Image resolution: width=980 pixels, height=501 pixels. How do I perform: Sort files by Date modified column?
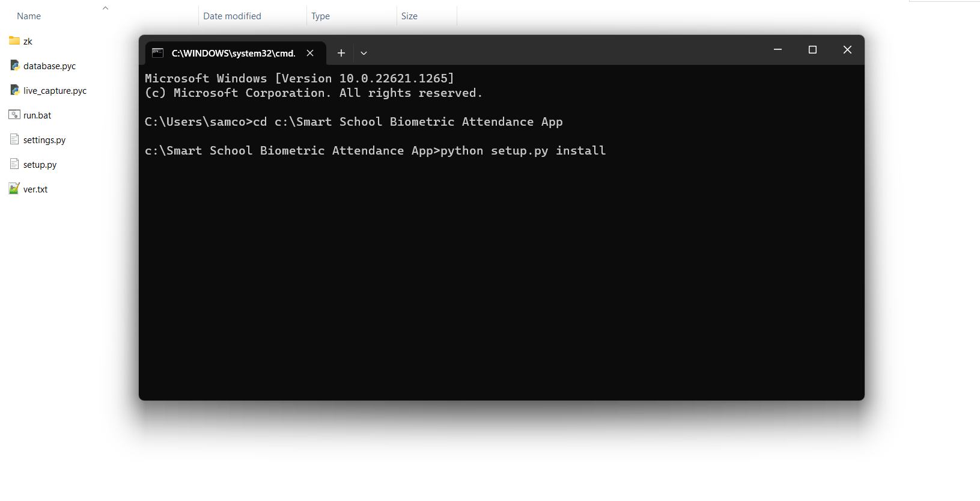point(232,16)
